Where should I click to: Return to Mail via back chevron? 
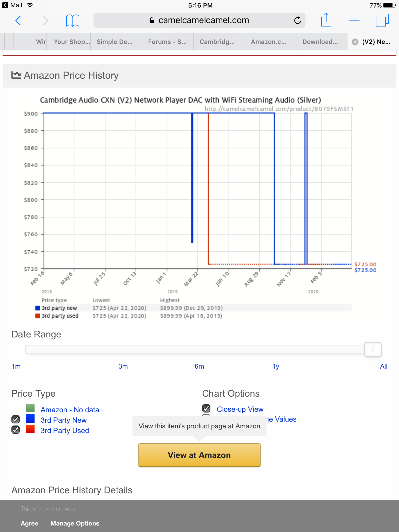pos(5,5)
